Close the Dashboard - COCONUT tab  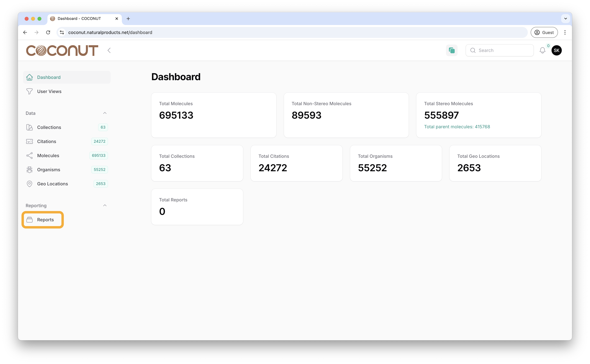117,19
